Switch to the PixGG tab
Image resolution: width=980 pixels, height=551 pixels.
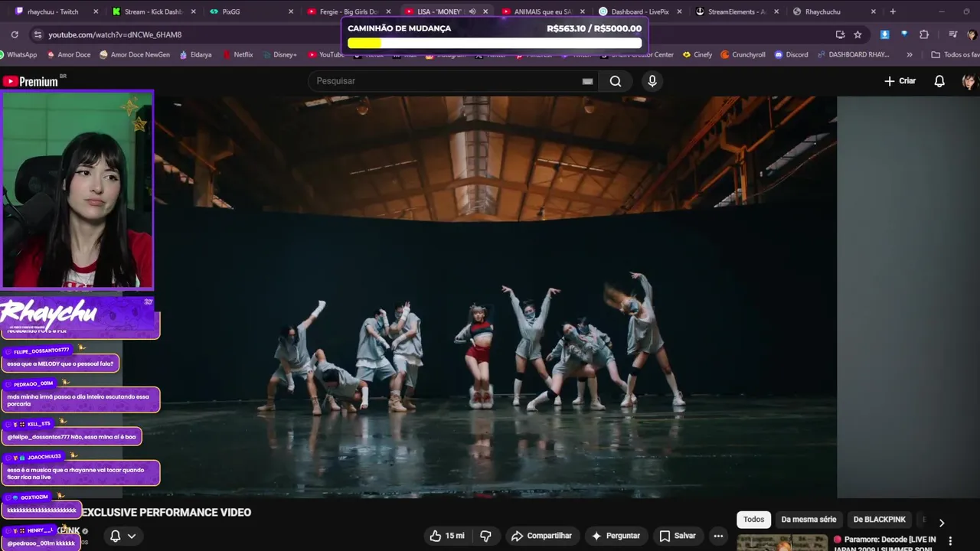click(251, 11)
